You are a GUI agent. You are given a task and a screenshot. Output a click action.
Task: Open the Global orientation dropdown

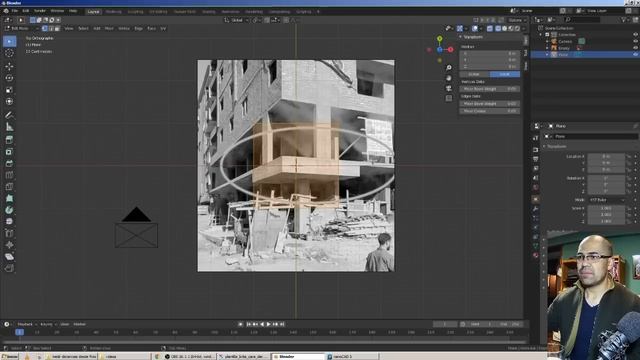pyautogui.click(x=236, y=20)
